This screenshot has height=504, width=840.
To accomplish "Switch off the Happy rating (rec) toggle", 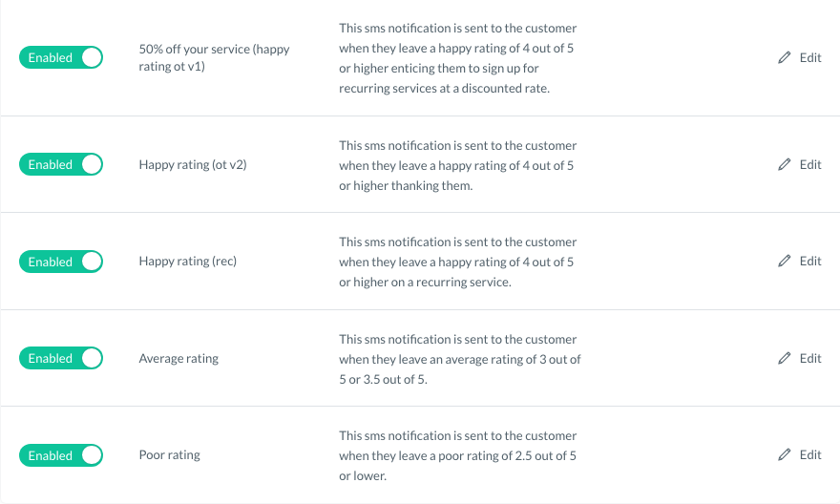I will (x=61, y=262).
